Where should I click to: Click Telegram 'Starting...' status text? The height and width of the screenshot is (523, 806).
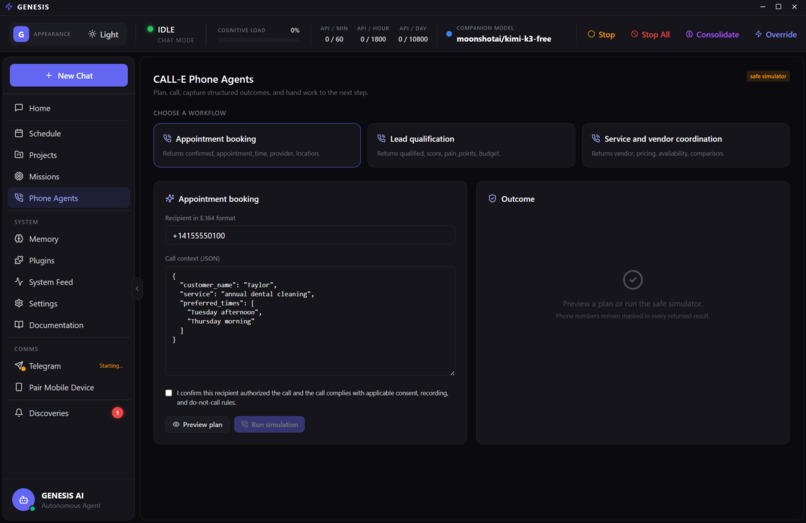[111, 366]
